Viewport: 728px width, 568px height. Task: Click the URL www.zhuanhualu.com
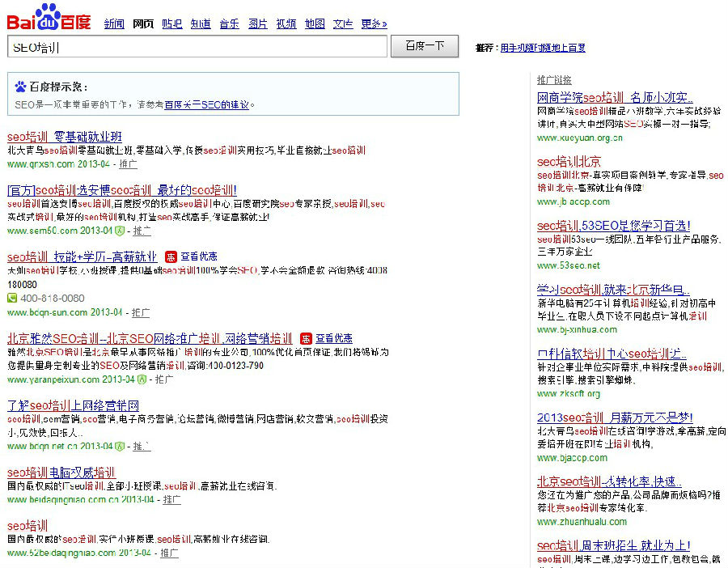582,522
